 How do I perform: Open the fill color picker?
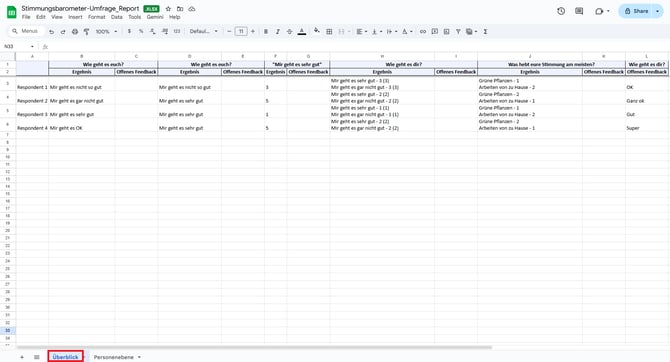pyautogui.click(x=317, y=31)
